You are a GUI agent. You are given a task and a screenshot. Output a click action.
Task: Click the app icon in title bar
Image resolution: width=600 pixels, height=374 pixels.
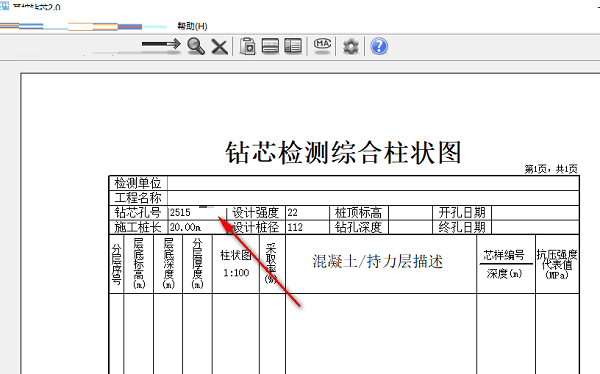(4, 5)
